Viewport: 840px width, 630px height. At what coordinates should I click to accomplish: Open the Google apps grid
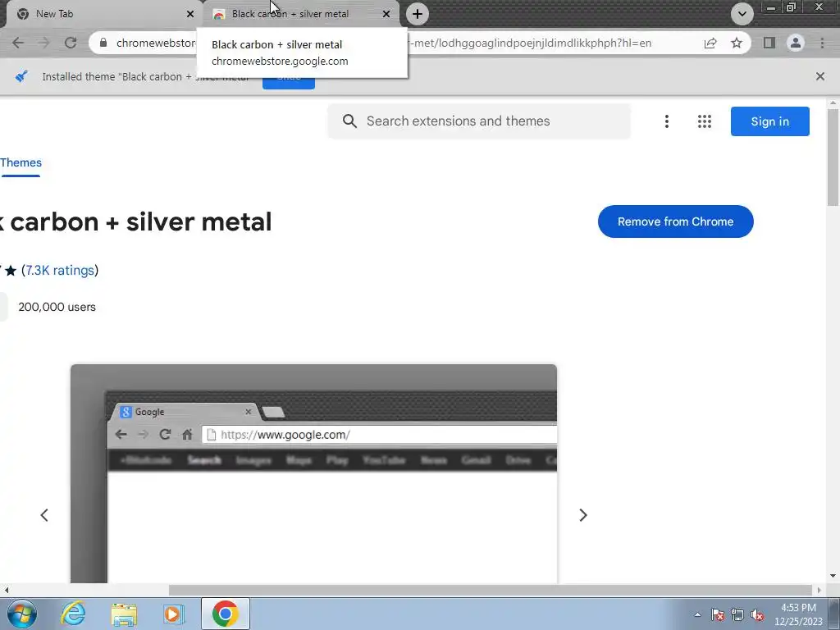705,121
